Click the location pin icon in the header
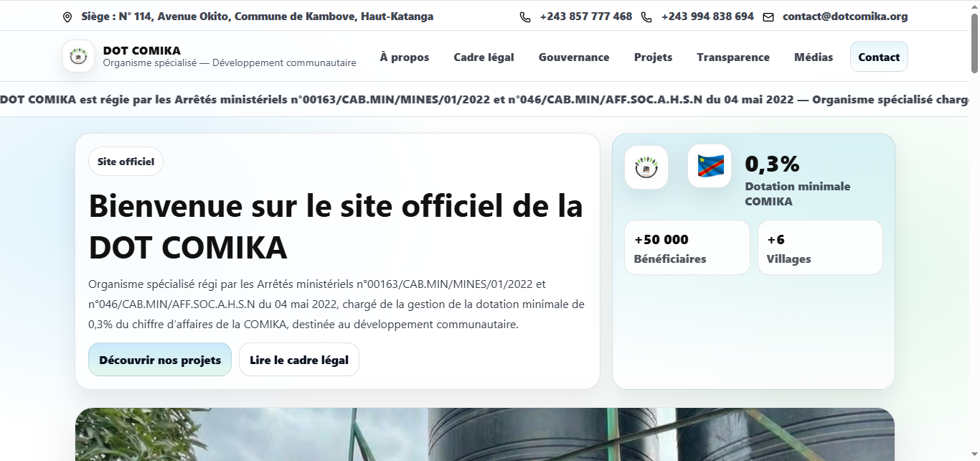This screenshot has height=461, width=980. (x=68, y=16)
